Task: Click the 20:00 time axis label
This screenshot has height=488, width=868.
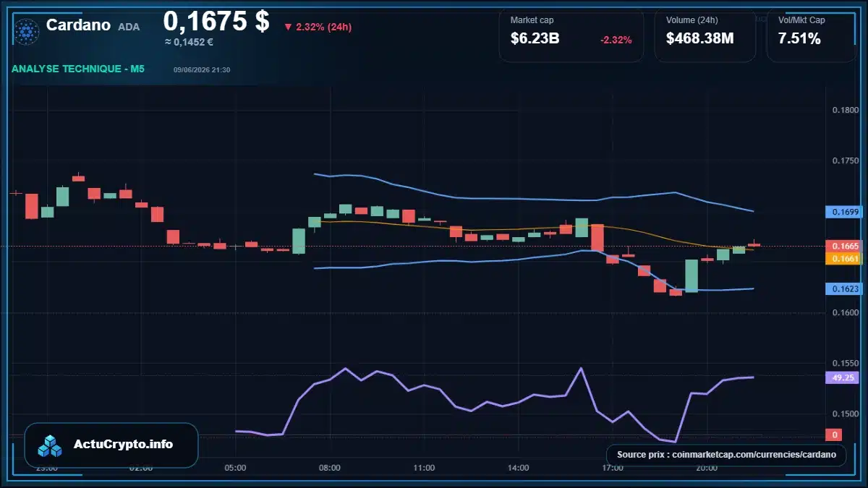Action: pyautogui.click(x=707, y=468)
